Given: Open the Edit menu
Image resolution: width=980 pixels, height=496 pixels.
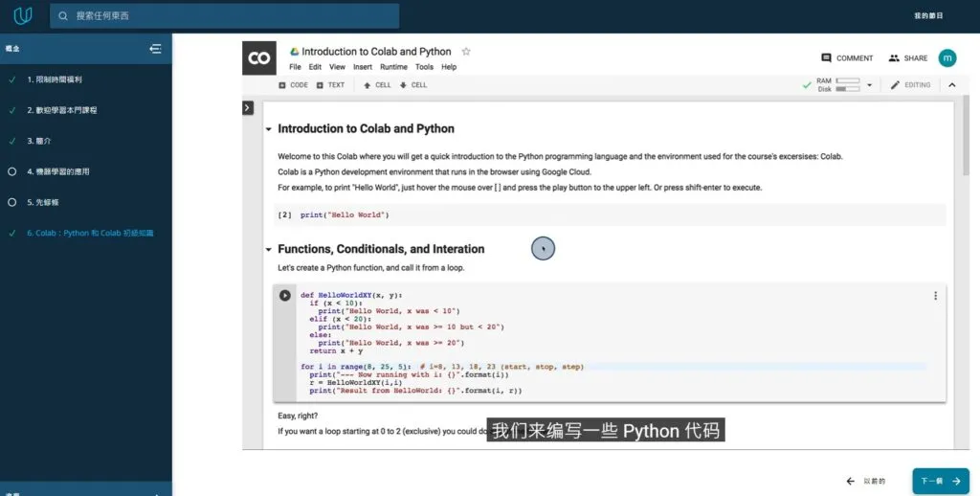Looking at the screenshot, I should 315,67.
